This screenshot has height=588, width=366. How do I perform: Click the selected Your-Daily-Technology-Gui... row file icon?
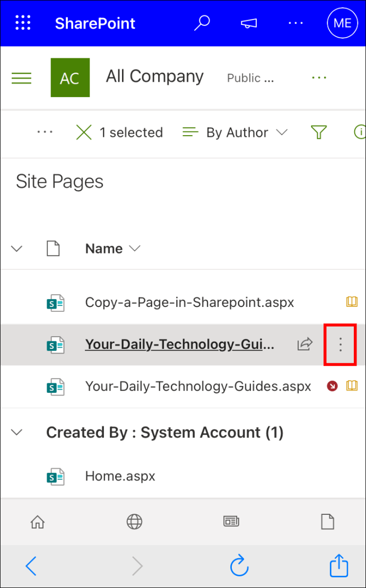[55, 345]
